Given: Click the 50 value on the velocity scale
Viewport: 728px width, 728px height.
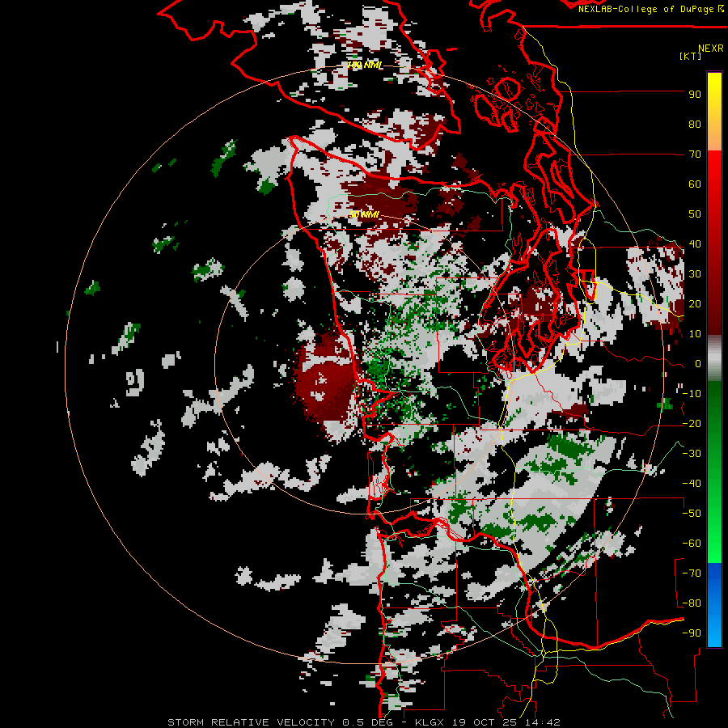Looking at the screenshot, I should [695, 214].
